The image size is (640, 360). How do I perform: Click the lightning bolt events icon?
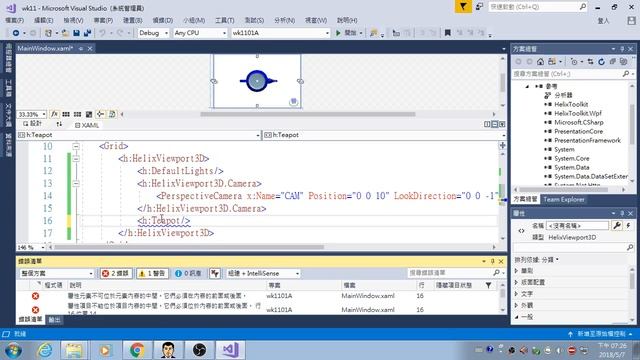(x=628, y=225)
